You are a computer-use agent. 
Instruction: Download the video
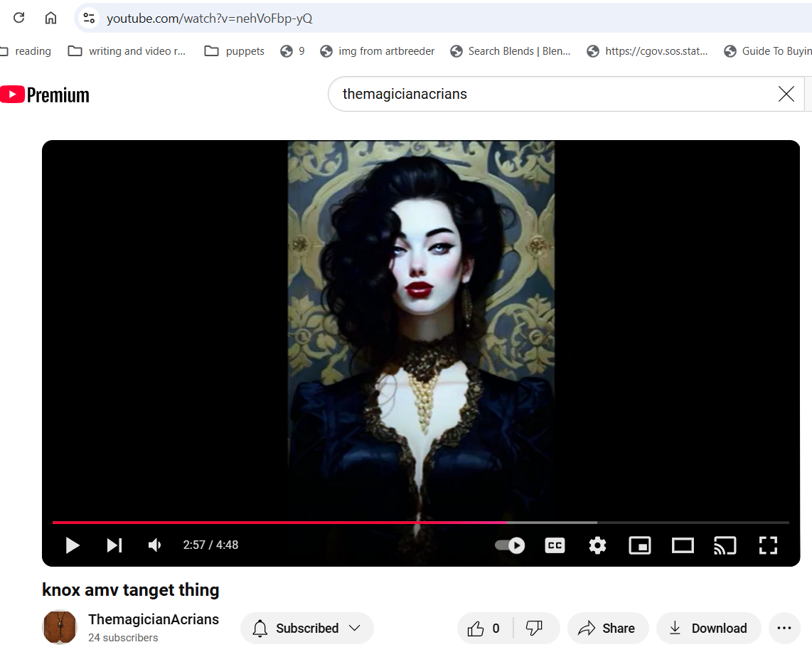pos(708,629)
